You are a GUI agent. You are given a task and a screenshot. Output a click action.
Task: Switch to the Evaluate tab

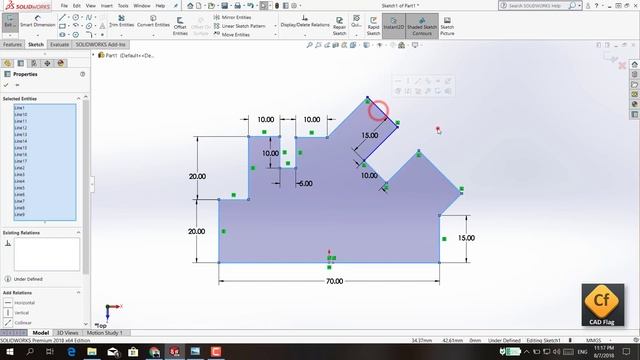click(x=60, y=44)
